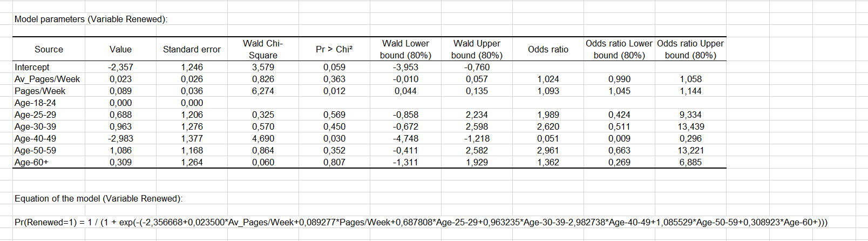Select the Age-30-39 upper odds ratio 13,439
Image resolution: width=868 pixels, height=241 pixels.
(690, 126)
